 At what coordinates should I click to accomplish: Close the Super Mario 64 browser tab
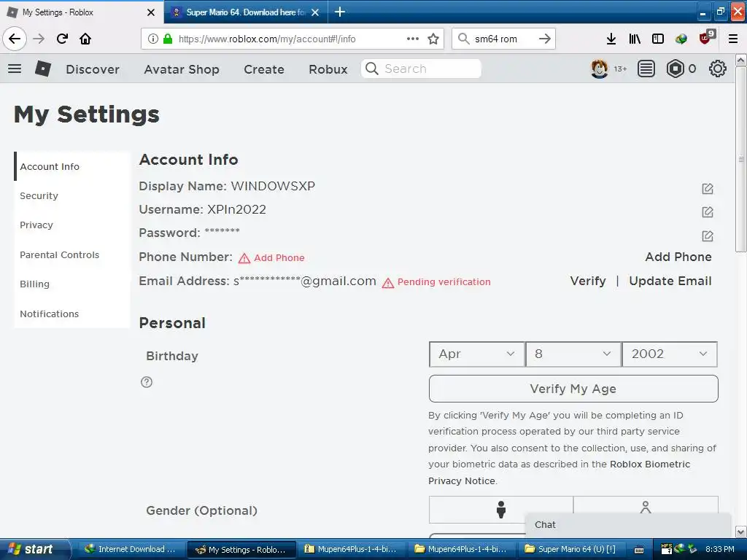click(315, 12)
